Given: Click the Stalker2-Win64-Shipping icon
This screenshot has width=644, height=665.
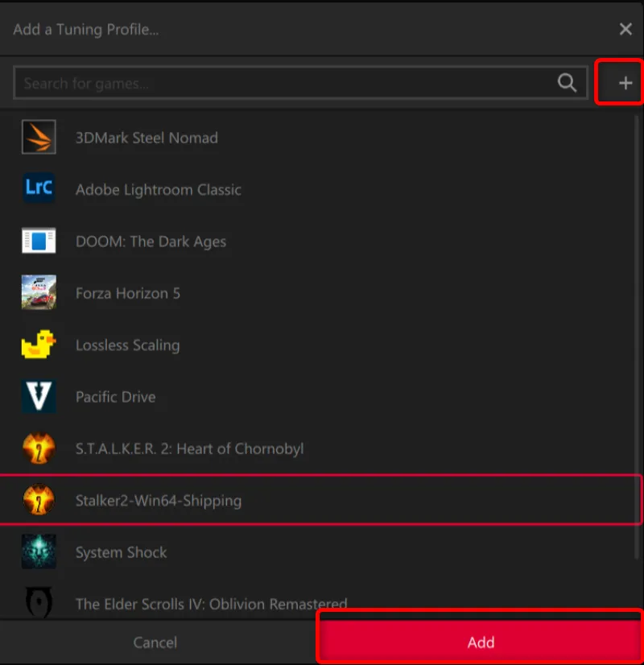Looking at the screenshot, I should coord(39,500).
